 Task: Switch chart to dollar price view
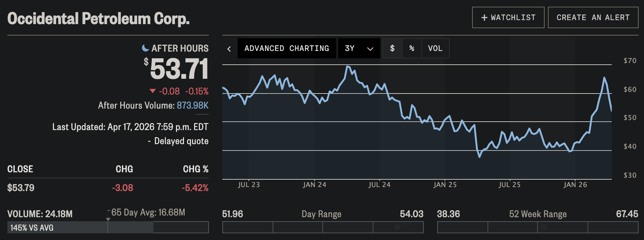392,48
